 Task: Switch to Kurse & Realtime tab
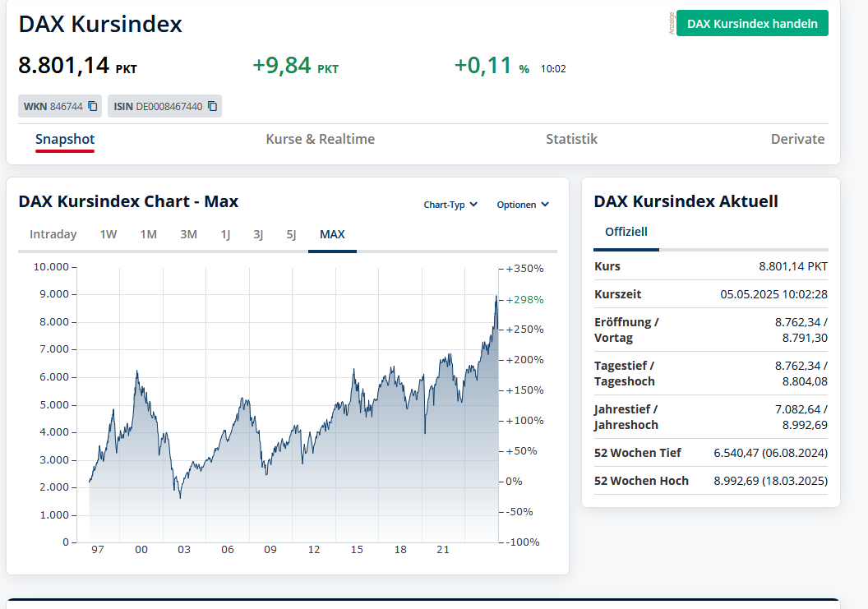pos(320,139)
